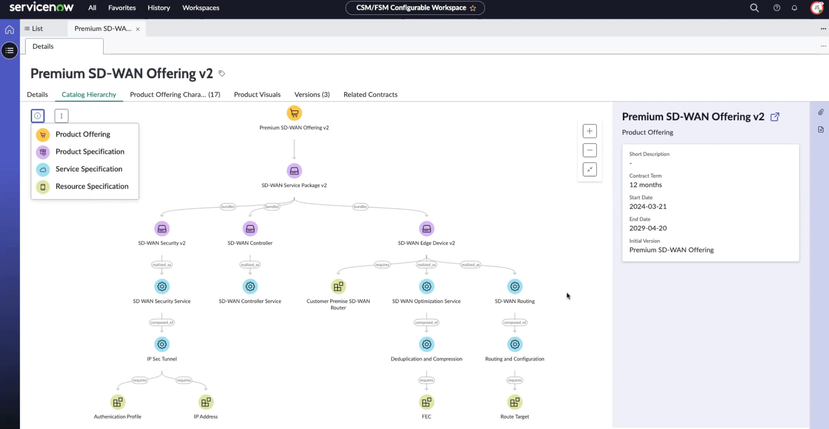
Task: Select the Routing and Configuration node
Action: (514, 344)
